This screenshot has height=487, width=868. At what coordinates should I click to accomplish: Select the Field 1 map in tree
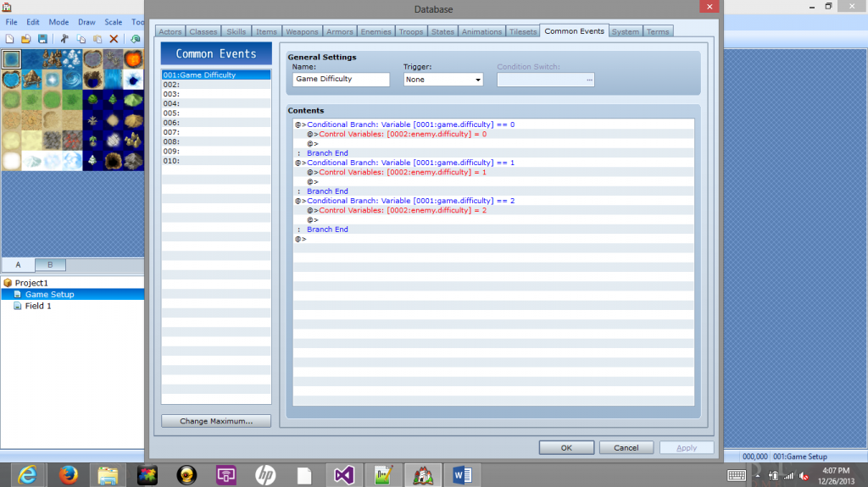click(37, 306)
